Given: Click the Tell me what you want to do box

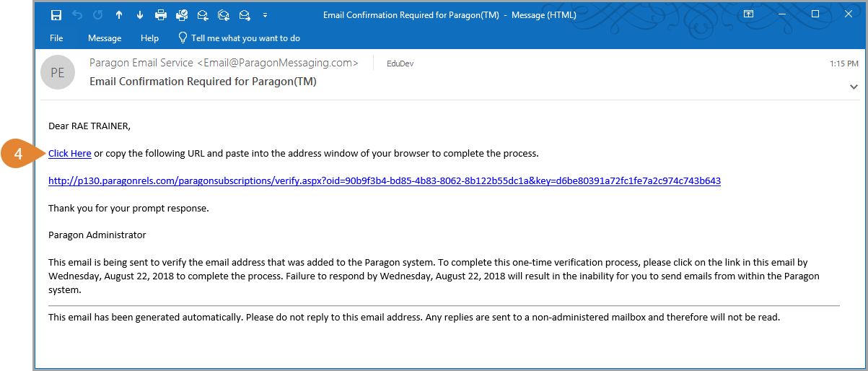Looking at the screenshot, I should point(239,38).
